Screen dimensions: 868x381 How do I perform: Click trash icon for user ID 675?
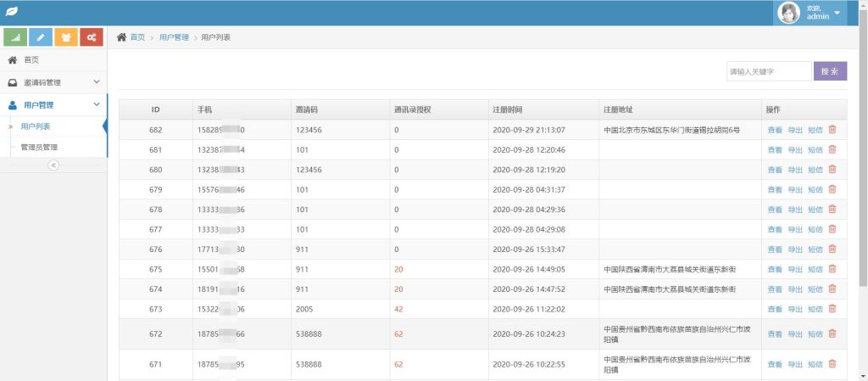(832, 269)
